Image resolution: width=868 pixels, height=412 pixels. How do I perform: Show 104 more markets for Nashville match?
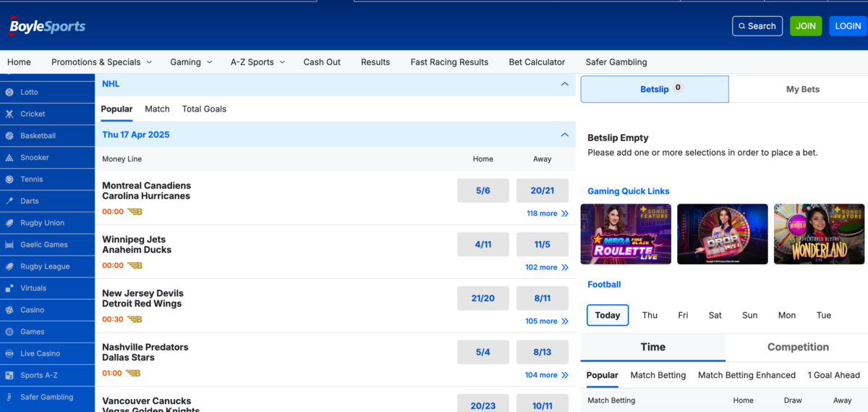[547, 375]
